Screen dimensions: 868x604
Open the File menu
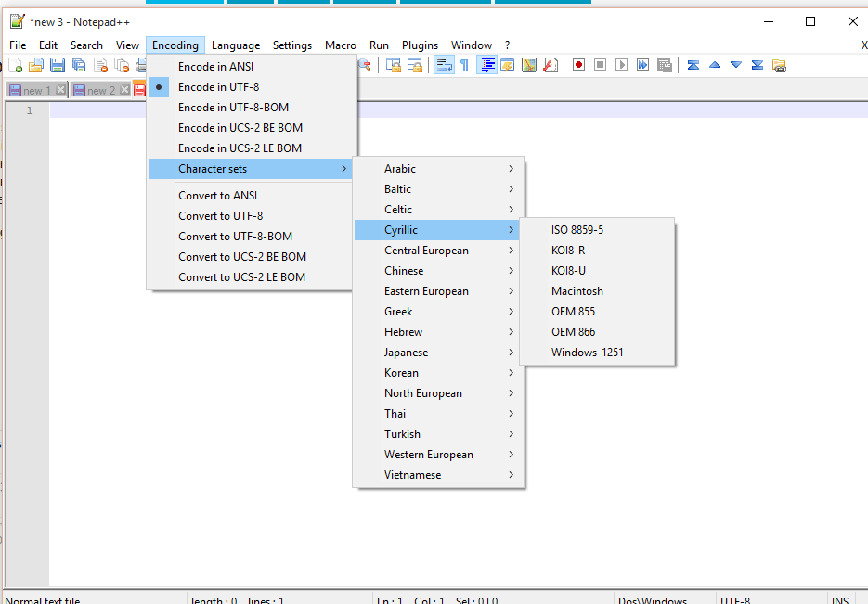[18, 45]
